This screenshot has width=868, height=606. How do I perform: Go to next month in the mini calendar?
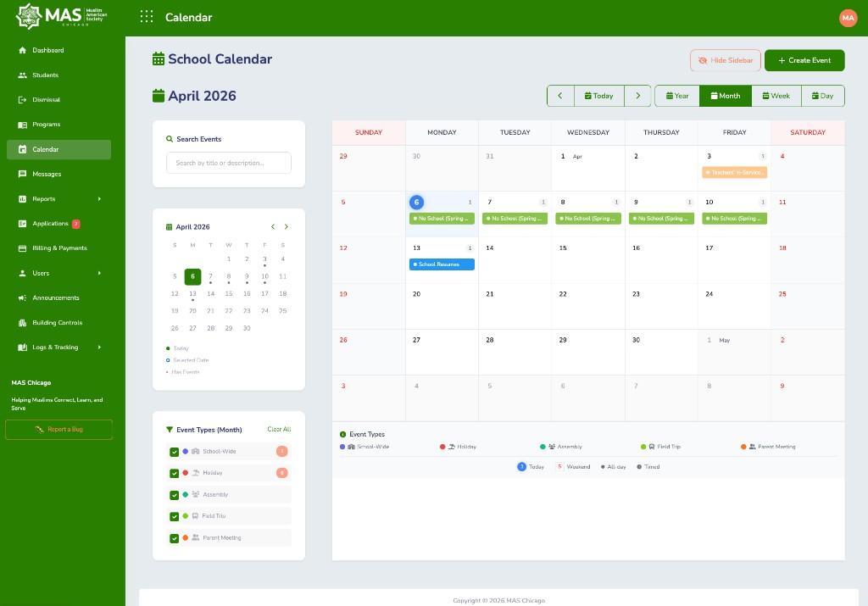pos(287,226)
